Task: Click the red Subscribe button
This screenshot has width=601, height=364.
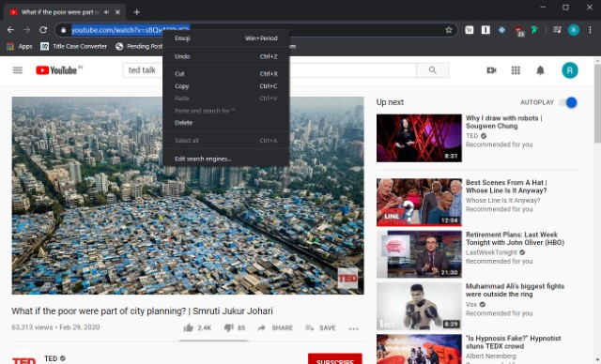Action: [335, 359]
